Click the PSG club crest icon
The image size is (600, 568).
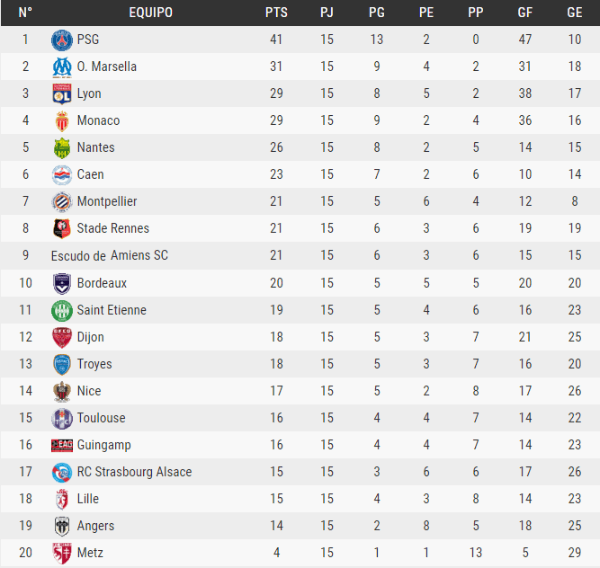[x=62, y=40]
